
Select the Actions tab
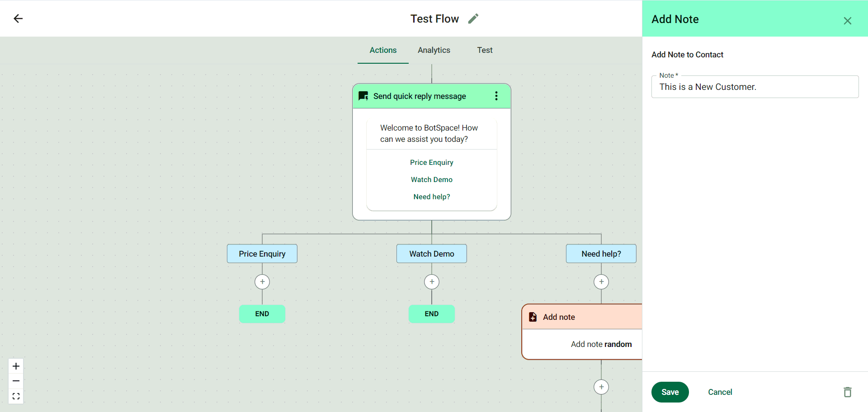click(383, 50)
